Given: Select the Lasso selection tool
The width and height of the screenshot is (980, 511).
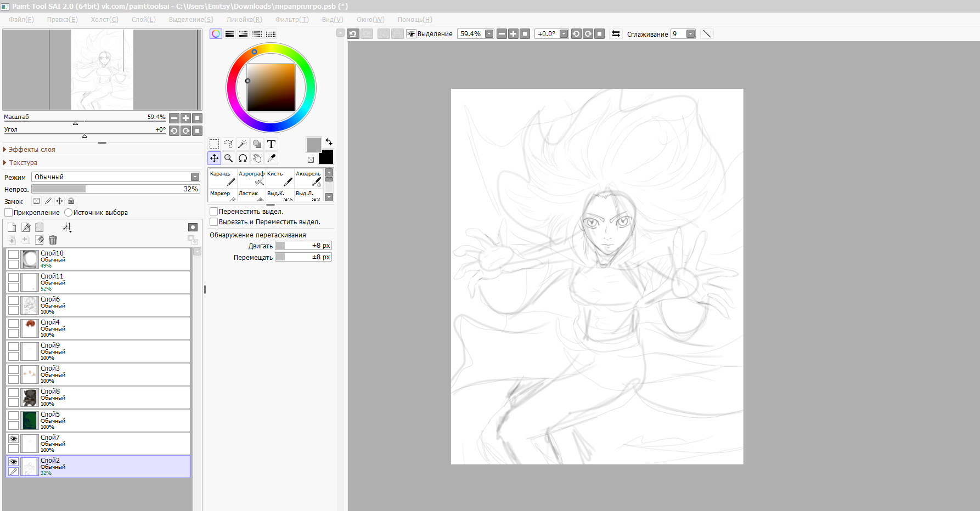Looking at the screenshot, I should (x=228, y=144).
